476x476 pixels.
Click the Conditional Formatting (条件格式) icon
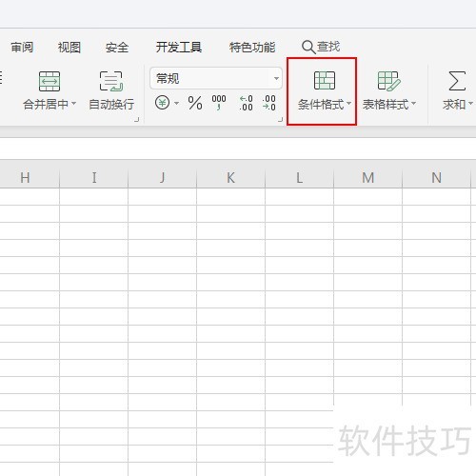(325, 80)
